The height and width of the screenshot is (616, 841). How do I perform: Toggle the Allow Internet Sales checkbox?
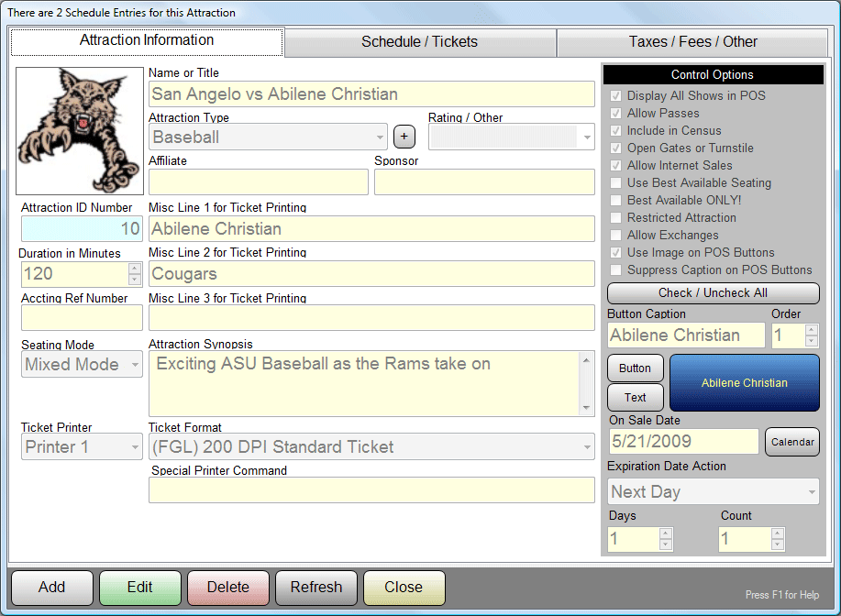pos(615,166)
